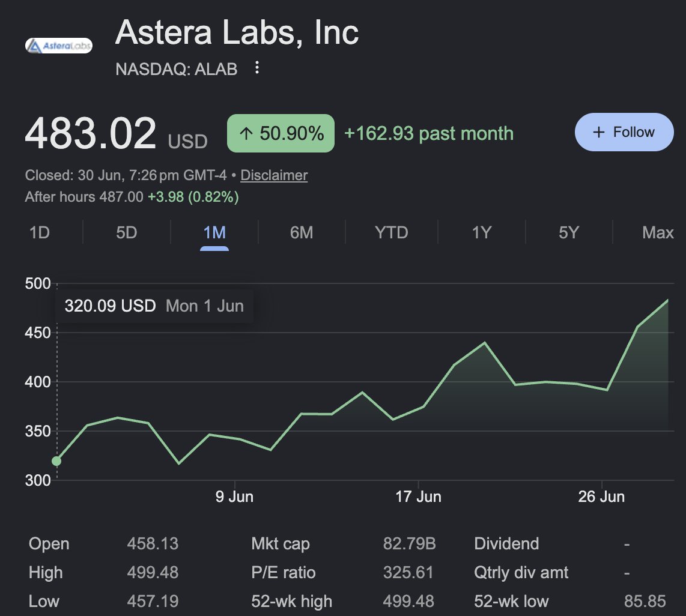Show the Max history chart

click(658, 232)
